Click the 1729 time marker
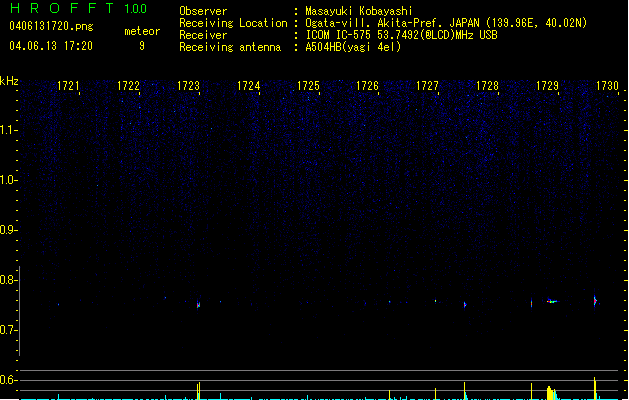The width and height of the screenshot is (629, 400). click(548, 86)
